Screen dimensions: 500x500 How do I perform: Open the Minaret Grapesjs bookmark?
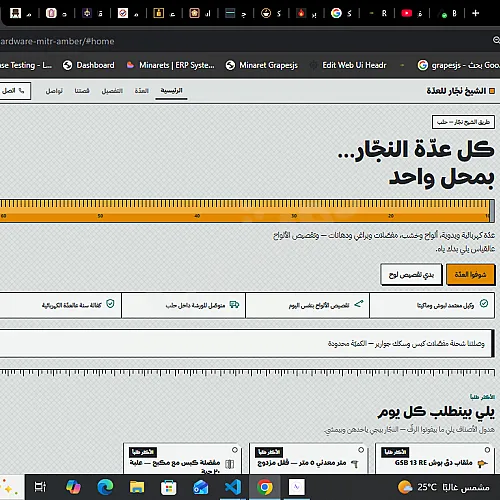click(x=262, y=65)
